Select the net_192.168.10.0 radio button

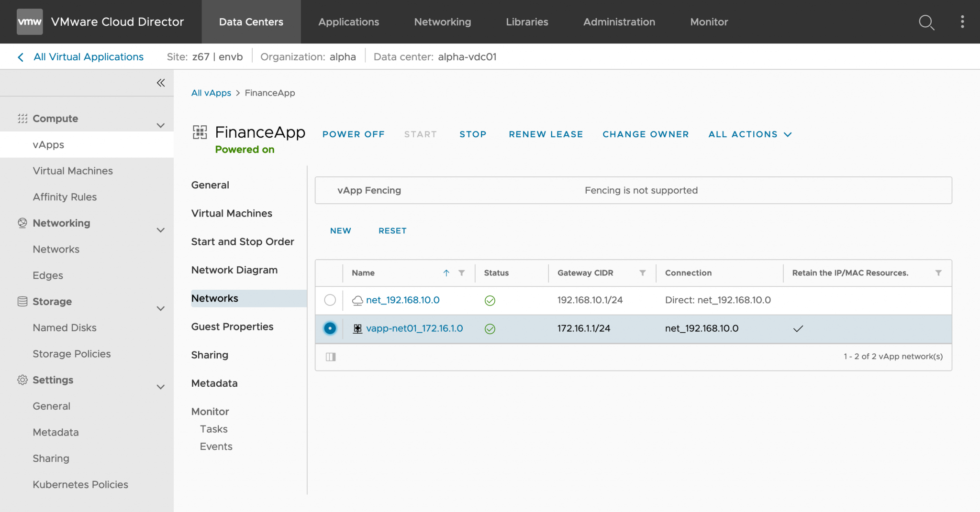tap(330, 300)
